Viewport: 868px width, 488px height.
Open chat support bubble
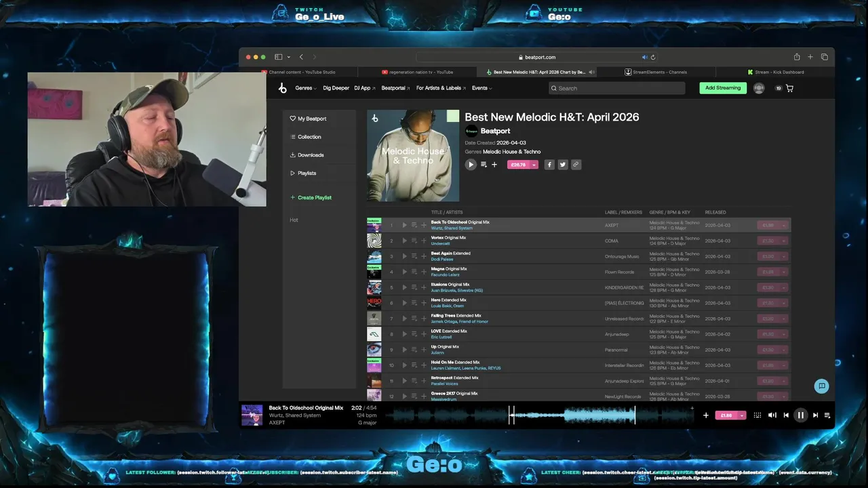pos(821,386)
